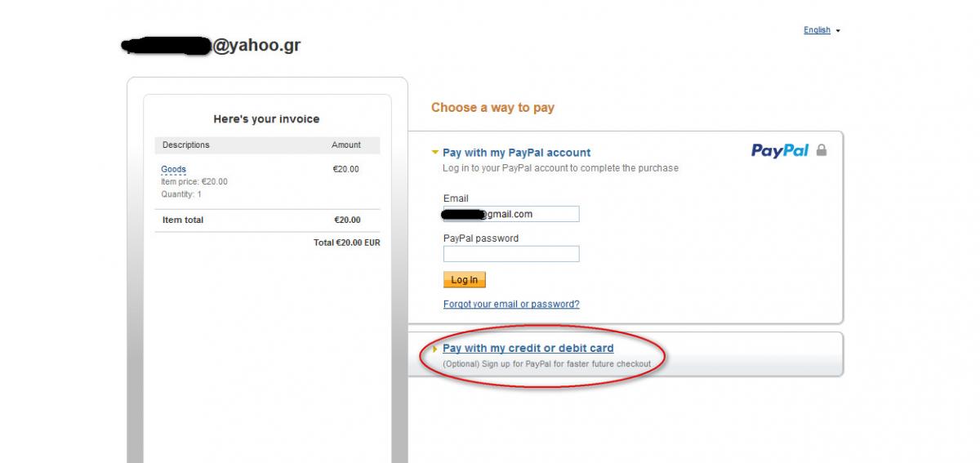Click the Pay with my PayPal account heading

pos(516,153)
